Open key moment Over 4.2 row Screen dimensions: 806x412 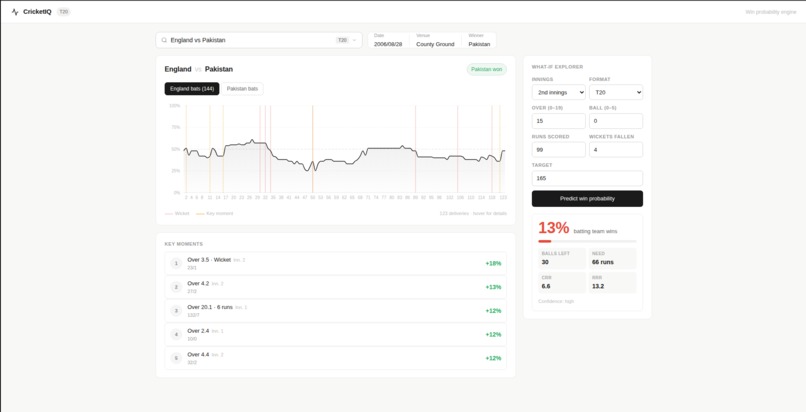(336, 287)
